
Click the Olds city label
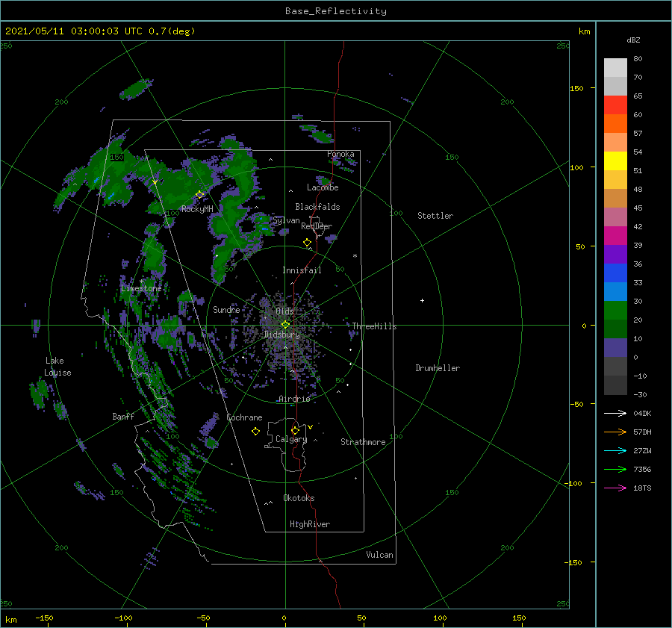[284, 311]
